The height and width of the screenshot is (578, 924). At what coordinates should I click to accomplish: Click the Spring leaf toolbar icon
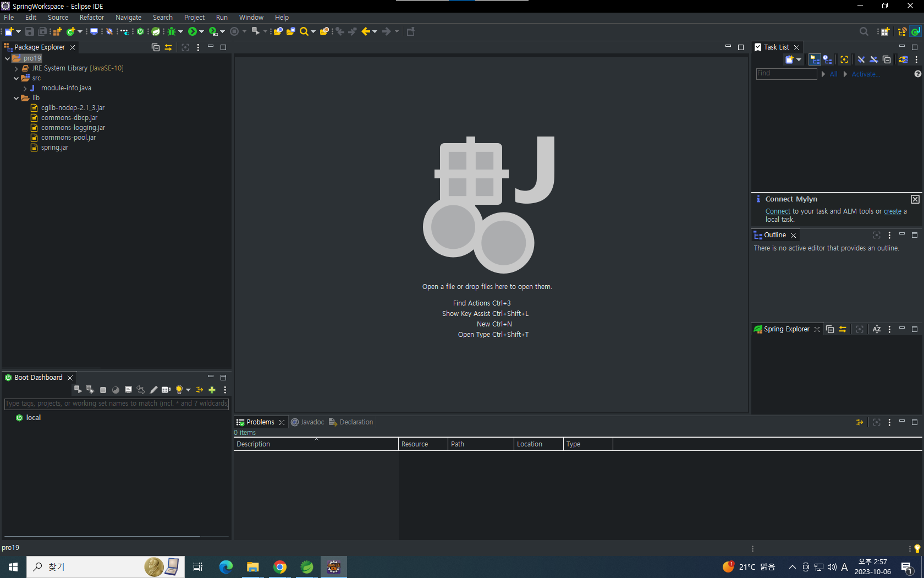tap(156, 31)
